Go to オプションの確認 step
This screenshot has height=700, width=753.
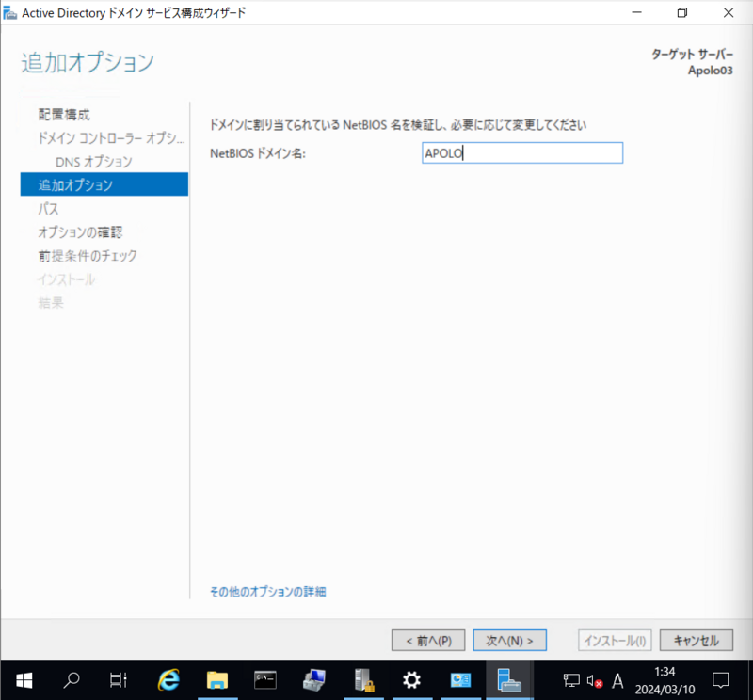pyautogui.click(x=80, y=232)
